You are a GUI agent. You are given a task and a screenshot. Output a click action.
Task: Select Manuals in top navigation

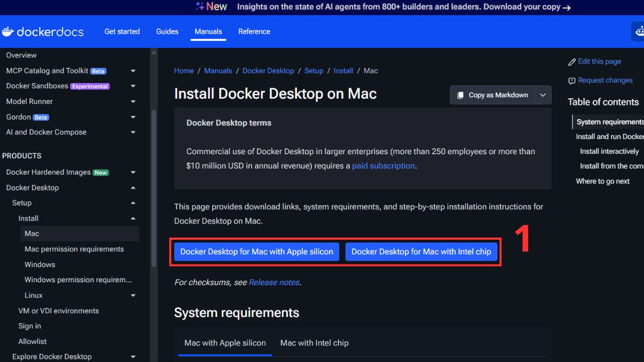208,32
